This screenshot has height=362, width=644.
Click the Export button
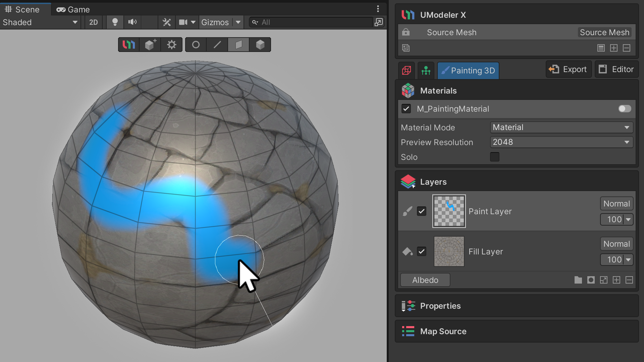tap(569, 69)
